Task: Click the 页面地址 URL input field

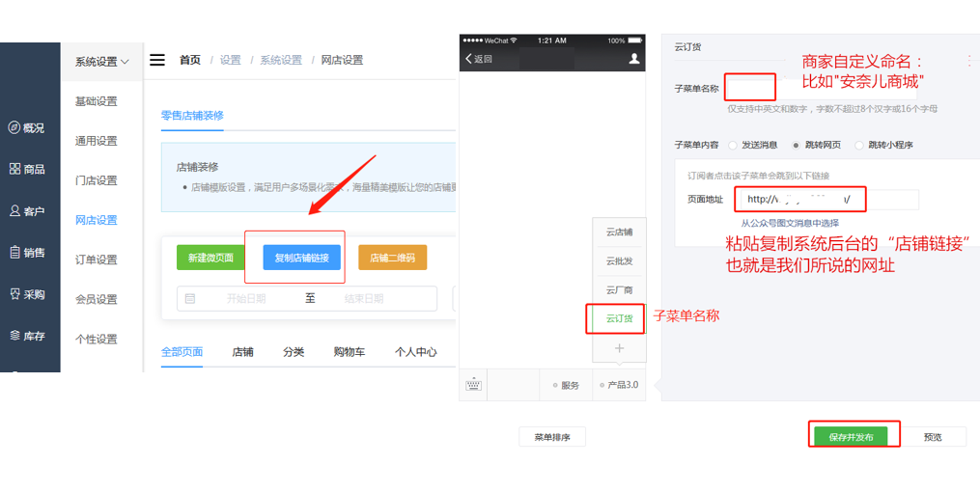Action: [x=830, y=200]
